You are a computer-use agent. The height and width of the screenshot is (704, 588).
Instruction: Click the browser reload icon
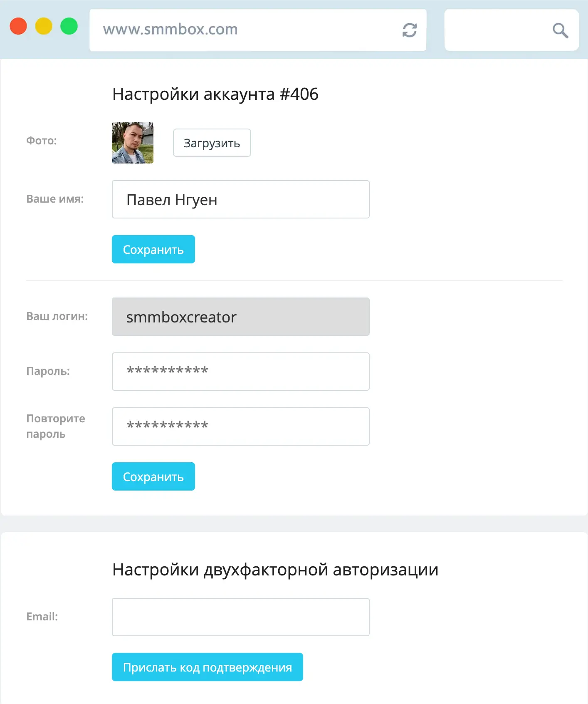pyautogui.click(x=410, y=30)
